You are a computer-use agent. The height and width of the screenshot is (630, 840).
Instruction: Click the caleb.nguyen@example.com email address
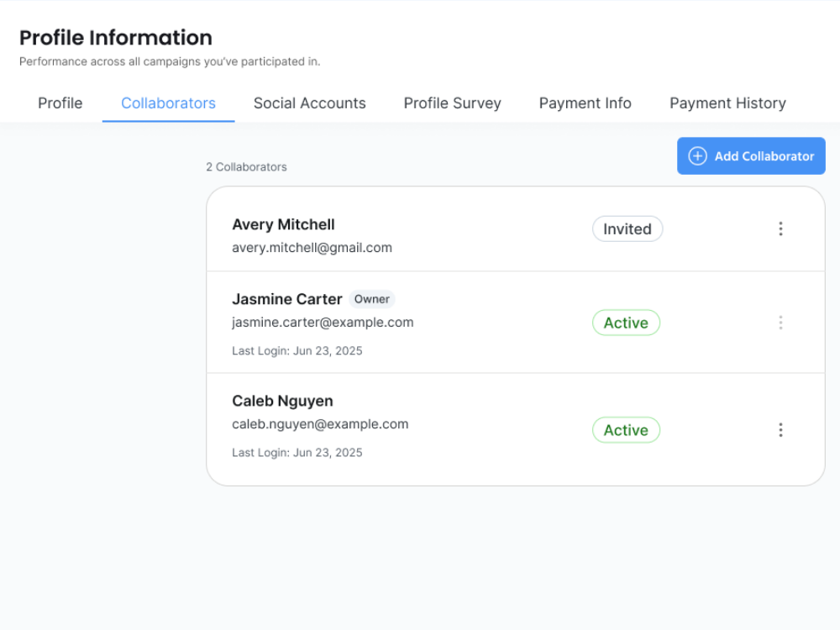click(320, 424)
